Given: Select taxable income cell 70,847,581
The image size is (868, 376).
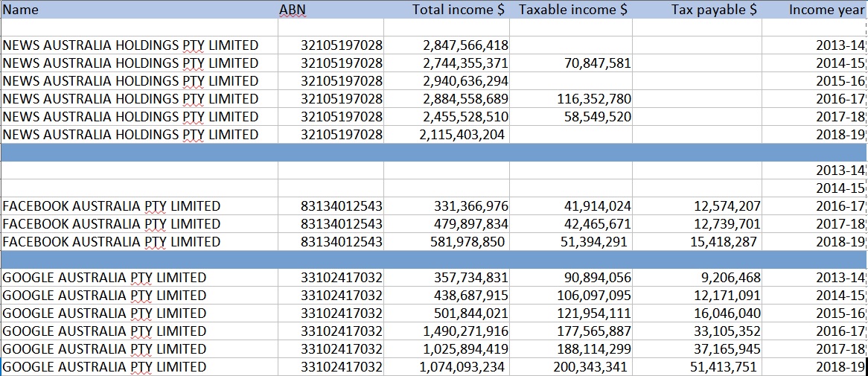Looking at the screenshot, I should (571, 63).
